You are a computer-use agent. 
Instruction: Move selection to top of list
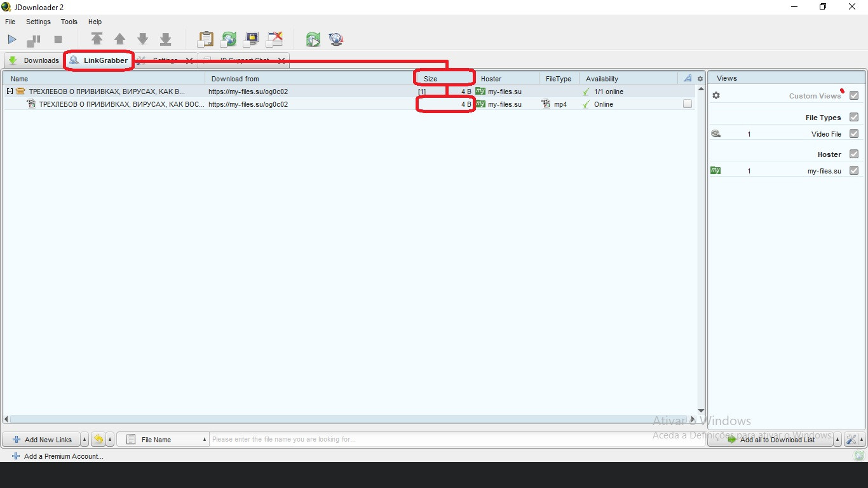pos(97,39)
